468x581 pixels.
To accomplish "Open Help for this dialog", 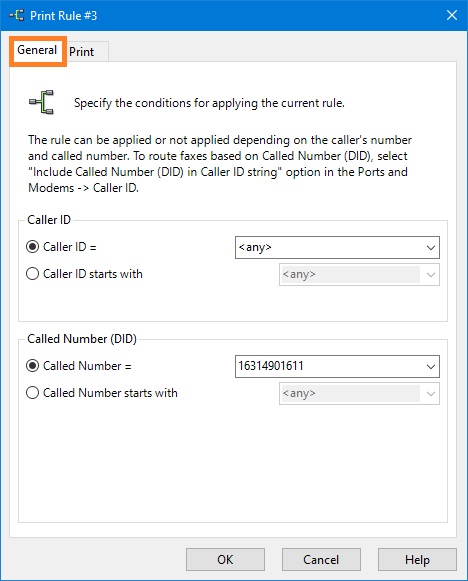I will pos(417,560).
